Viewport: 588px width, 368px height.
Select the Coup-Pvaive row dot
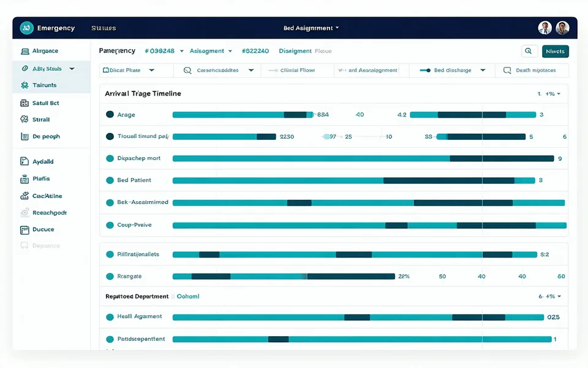pos(110,225)
